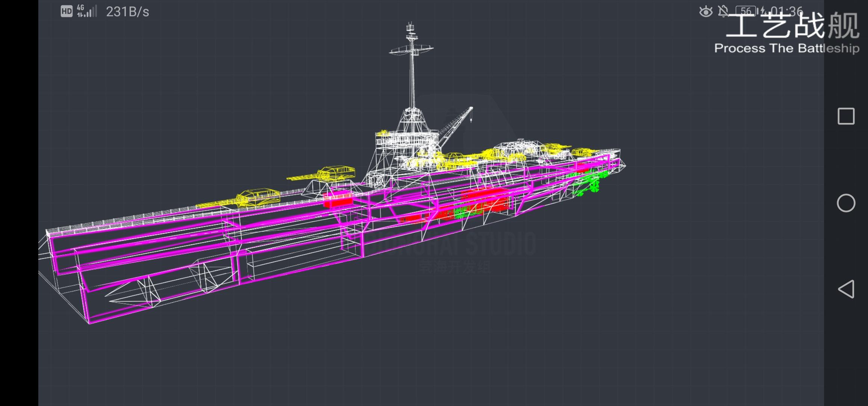Tap the circular Home navigation button

pyautogui.click(x=846, y=203)
